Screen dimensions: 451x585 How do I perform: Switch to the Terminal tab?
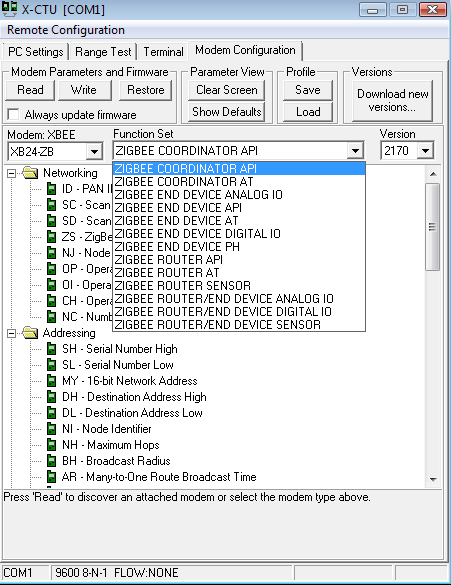pos(163,51)
